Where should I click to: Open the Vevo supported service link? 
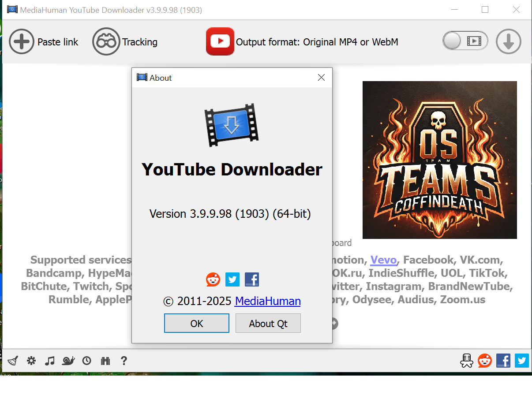pos(384,260)
